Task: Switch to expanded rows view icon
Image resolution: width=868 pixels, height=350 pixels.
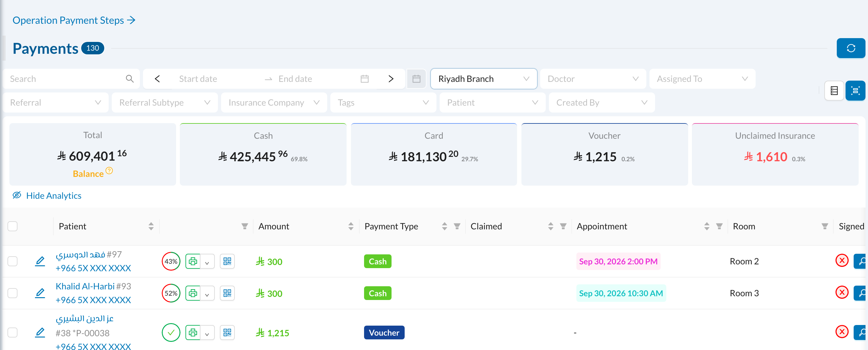Action: tap(855, 91)
